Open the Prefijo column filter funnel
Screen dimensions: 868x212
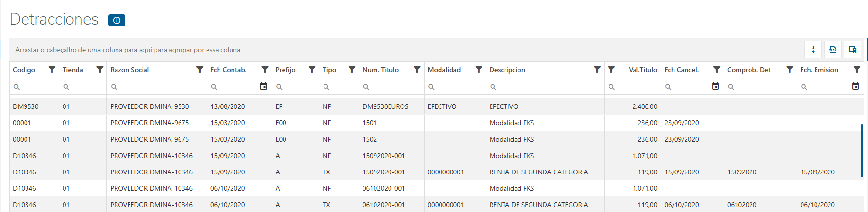tap(312, 70)
